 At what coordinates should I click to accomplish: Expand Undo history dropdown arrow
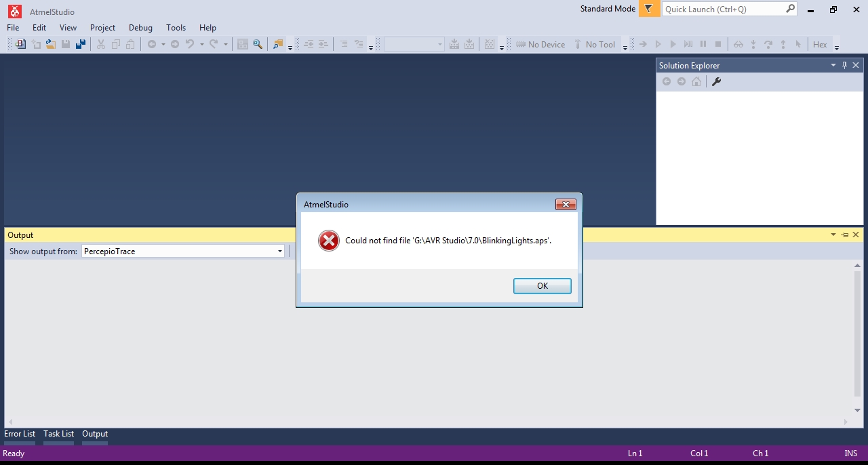(x=201, y=45)
